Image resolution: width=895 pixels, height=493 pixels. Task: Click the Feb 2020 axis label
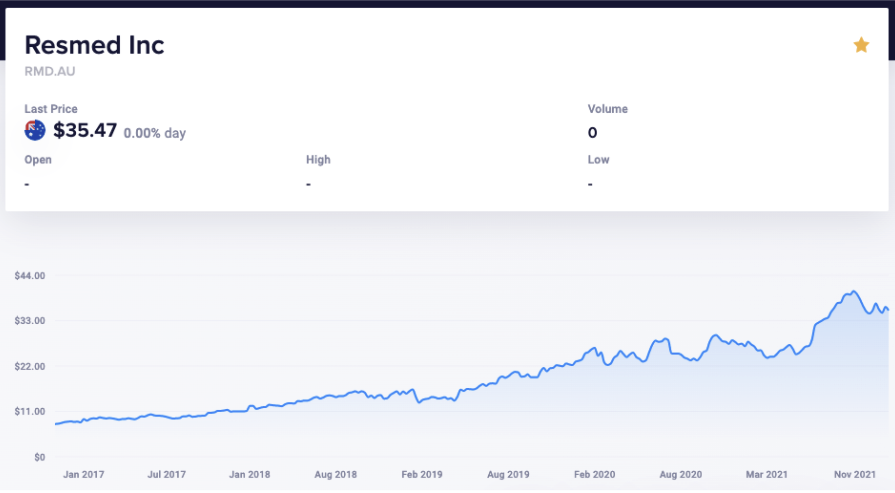pos(594,474)
